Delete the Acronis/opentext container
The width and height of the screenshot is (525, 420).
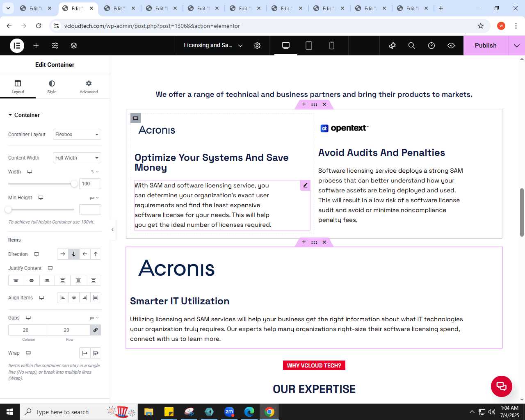[x=324, y=105]
